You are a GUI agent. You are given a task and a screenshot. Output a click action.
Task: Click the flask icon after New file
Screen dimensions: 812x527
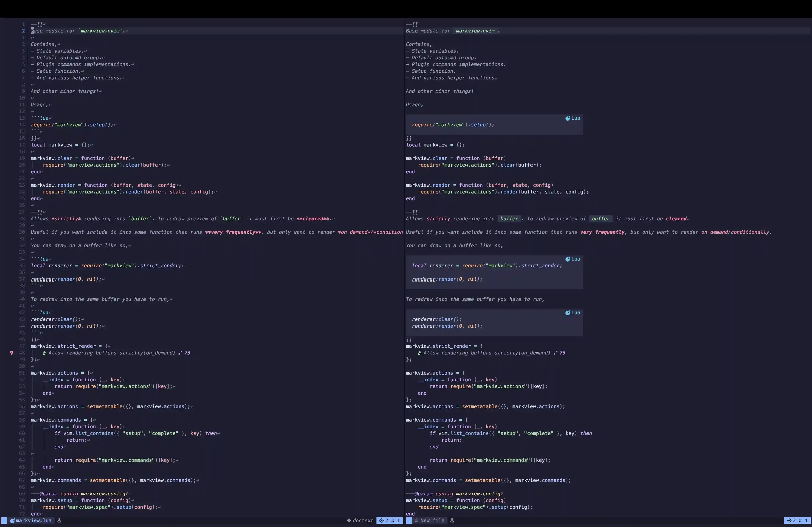[x=452, y=521]
